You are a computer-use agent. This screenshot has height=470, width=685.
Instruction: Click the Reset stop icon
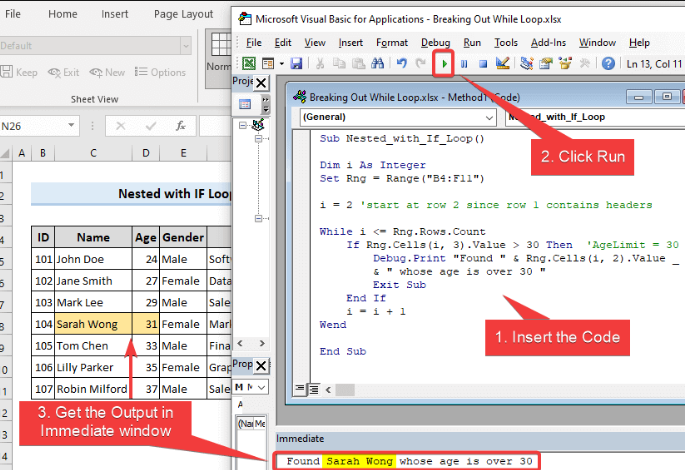483,64
